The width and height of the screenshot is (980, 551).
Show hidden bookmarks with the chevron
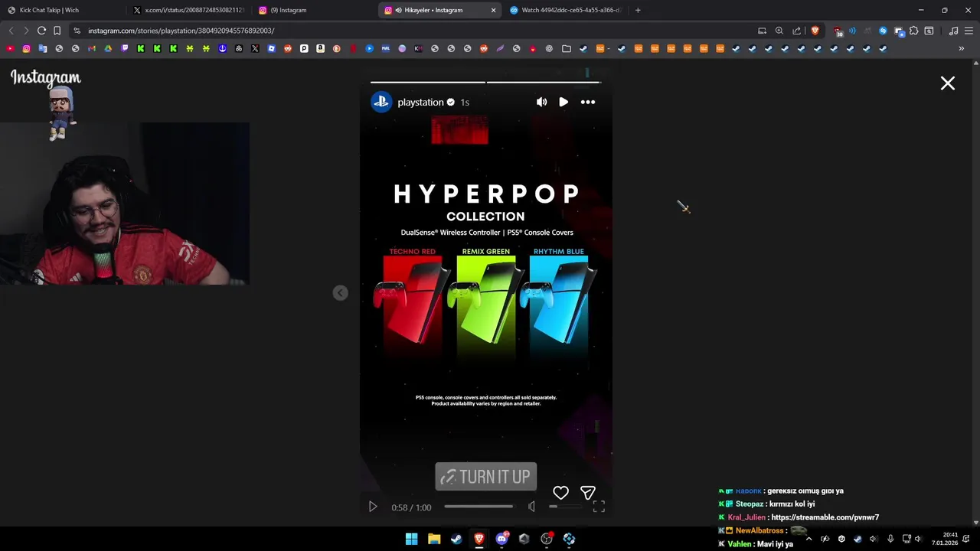tap(962, 48)
